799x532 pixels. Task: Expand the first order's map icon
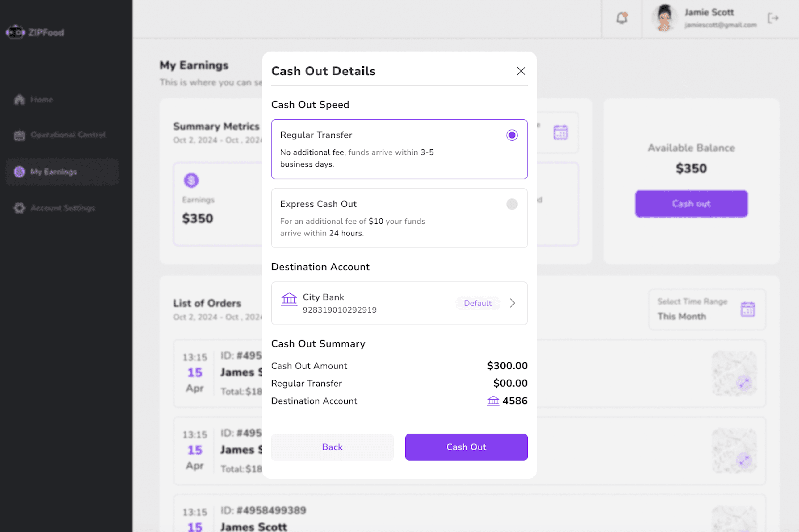point(744,383)
